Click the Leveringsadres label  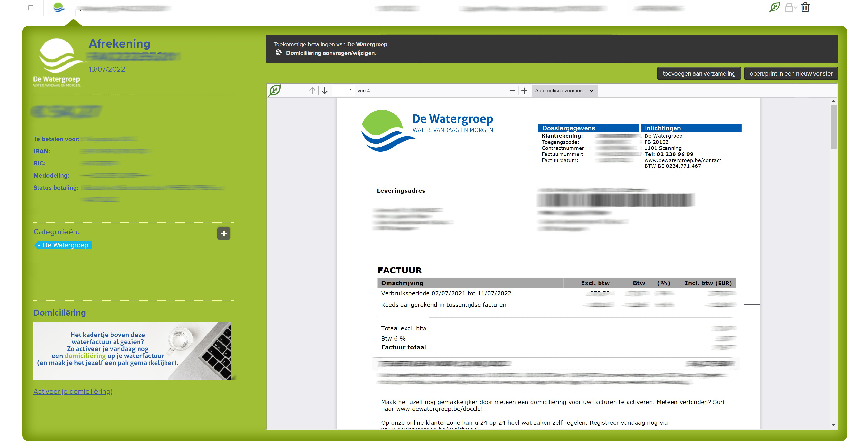pyautogui.click(x=401, y=191)
